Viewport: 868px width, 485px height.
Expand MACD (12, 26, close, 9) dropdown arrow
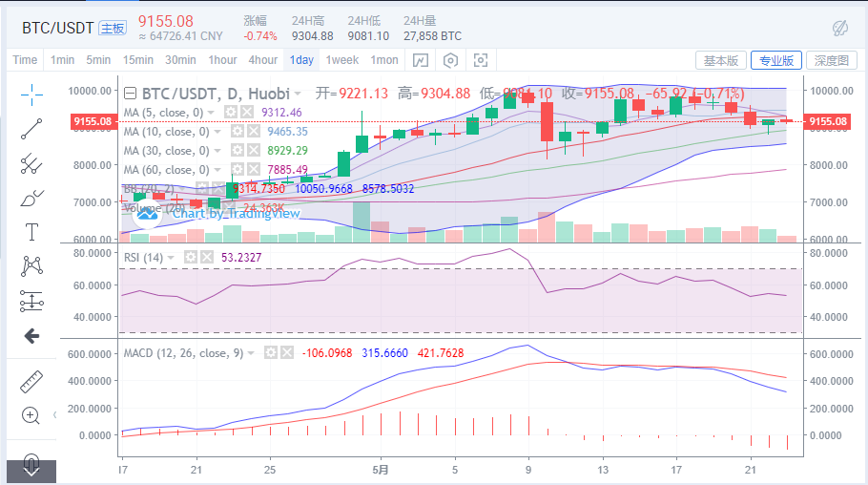[251, 353]
